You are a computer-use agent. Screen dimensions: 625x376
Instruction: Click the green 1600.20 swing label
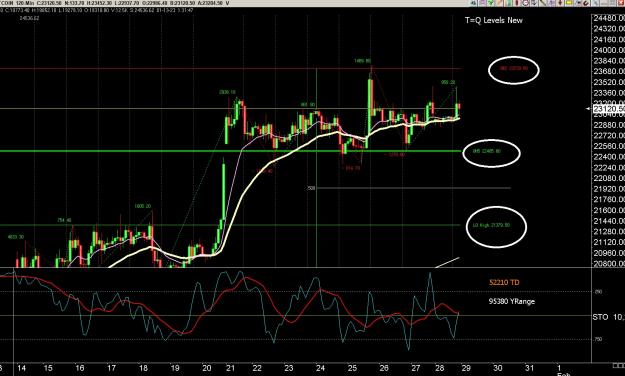coord(143,206)
